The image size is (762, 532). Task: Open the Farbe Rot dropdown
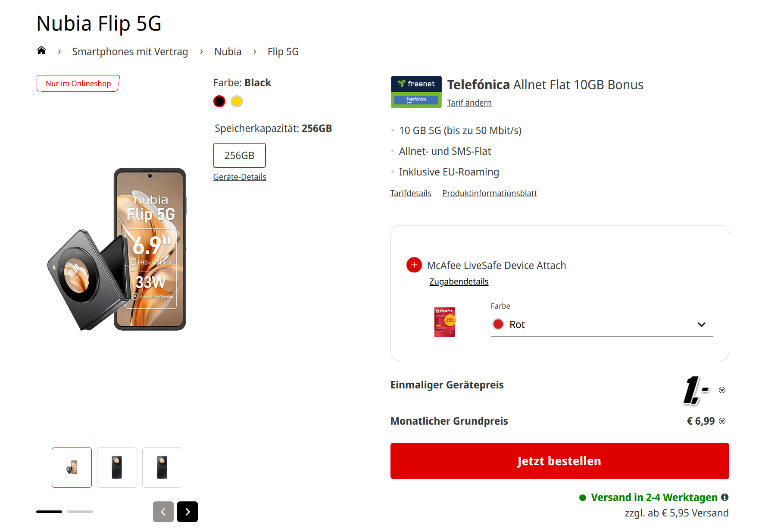[602, 325]
